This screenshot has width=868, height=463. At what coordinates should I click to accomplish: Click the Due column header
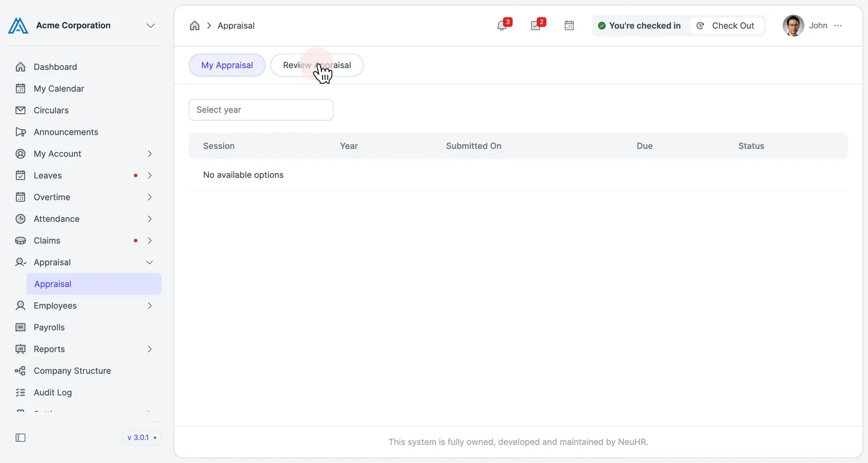pyautogui.click(x=644, y=146)
